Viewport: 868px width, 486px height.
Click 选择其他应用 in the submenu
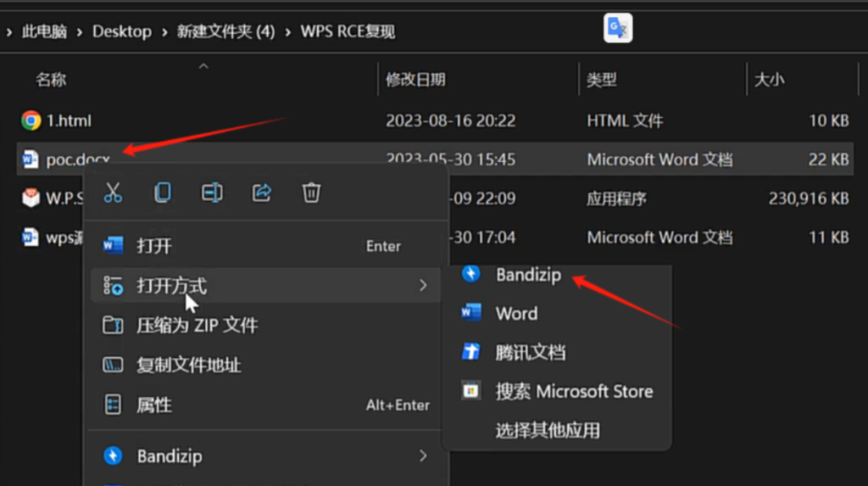tap(558, 430)
